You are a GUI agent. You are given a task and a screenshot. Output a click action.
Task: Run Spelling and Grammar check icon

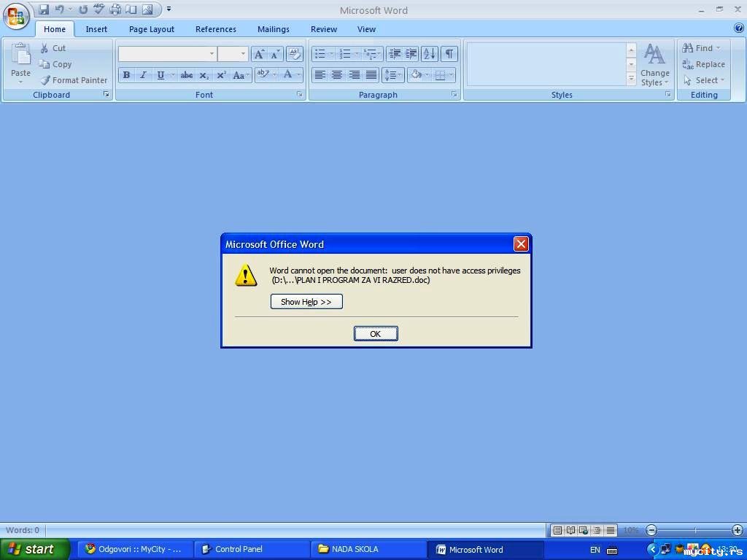tap(98, 9)
